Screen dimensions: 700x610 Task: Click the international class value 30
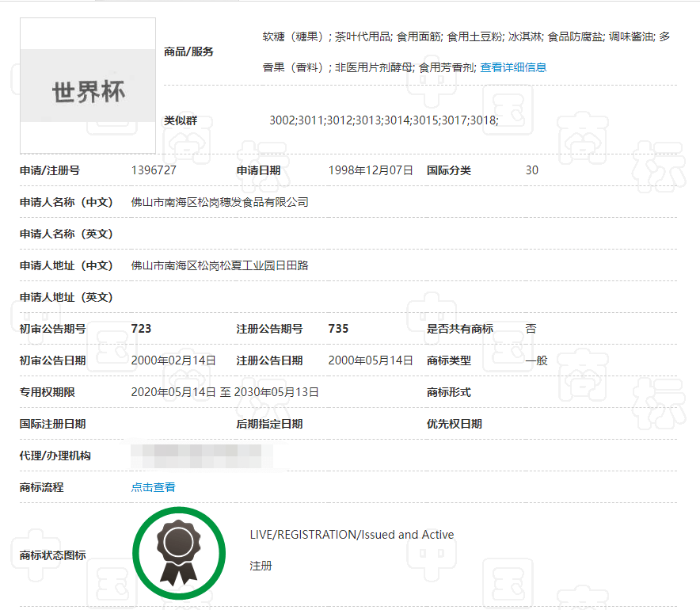coord(531,170)
